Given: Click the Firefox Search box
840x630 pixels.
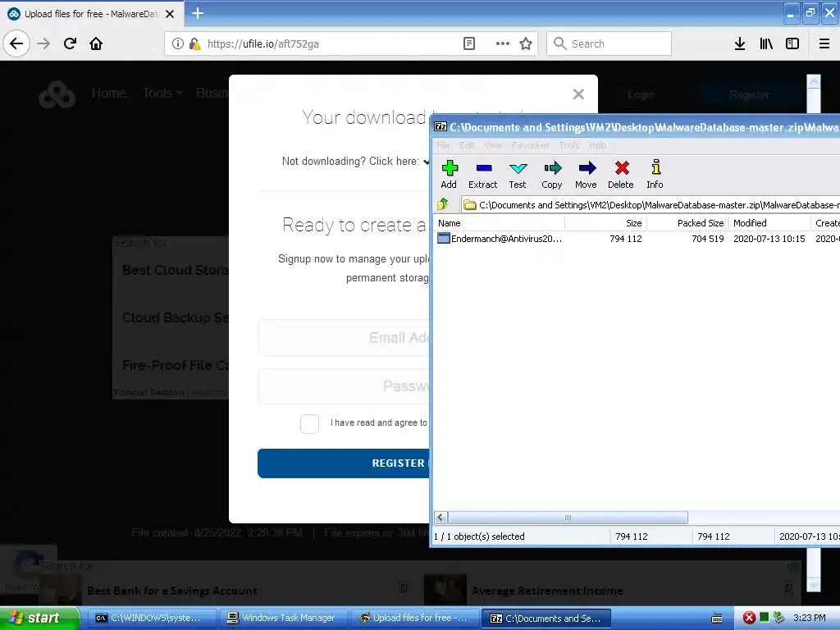Looking at the screenshot, I should tap(609, 43).
